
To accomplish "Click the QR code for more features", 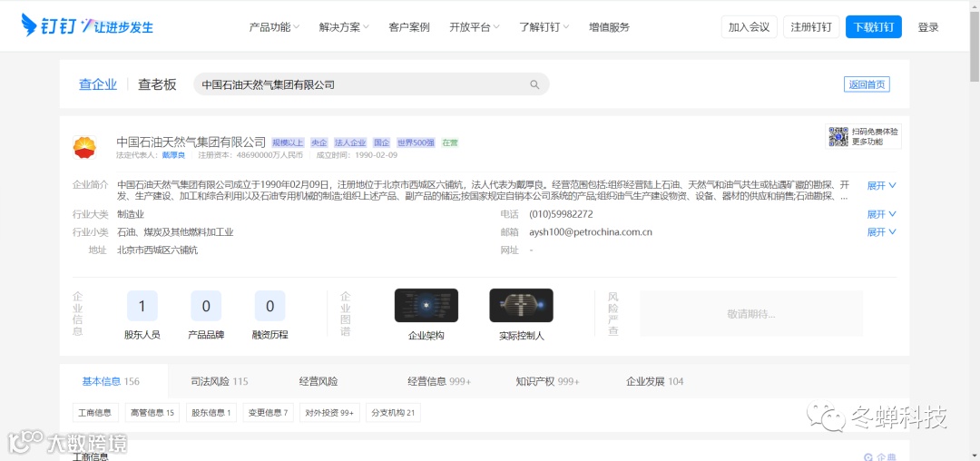I will (x=838, y=136).
